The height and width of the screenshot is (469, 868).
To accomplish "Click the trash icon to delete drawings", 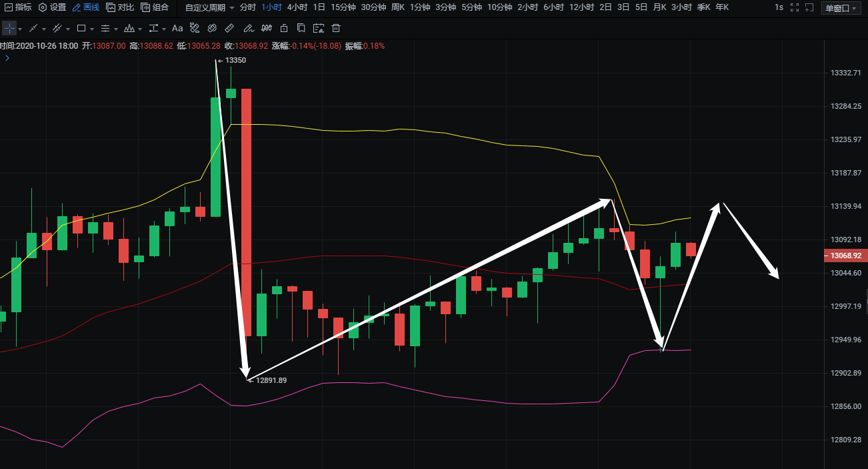I will 336,29.
